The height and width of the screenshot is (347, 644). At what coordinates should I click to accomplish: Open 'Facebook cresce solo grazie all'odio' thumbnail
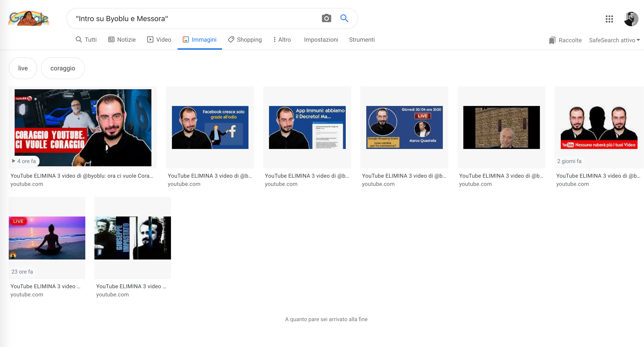click(x=210, y=127)
